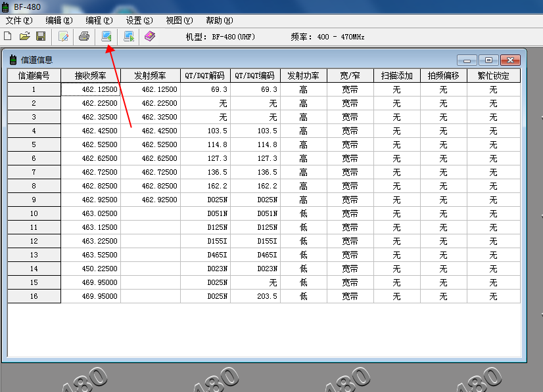Click the 宽/窄 column header
543x392 pixels.
click(350, 76)
